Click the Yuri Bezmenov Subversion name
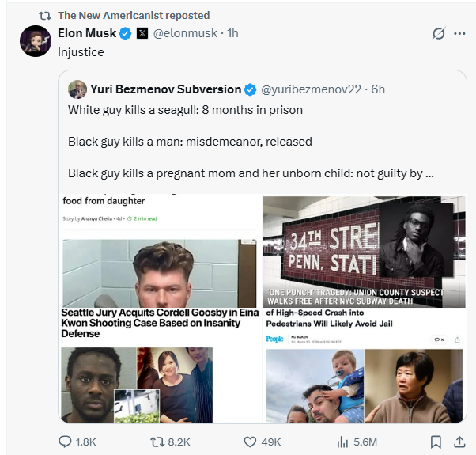The height and width of the screenshot is (455, 476). pos(165,89)
